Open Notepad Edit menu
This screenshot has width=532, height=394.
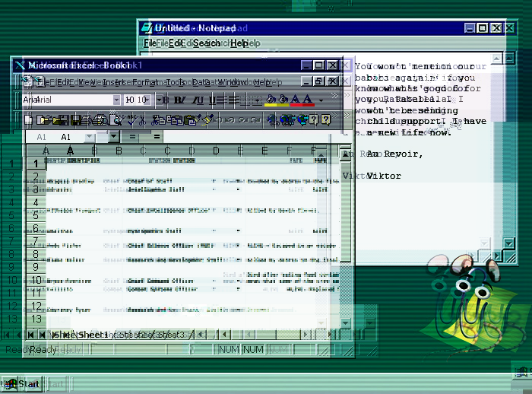pos(176,43)
